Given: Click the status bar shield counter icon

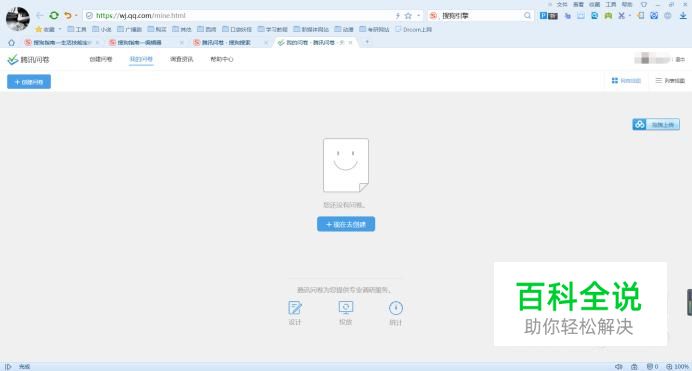Looking at the screenshot, I should pos(652,367).
